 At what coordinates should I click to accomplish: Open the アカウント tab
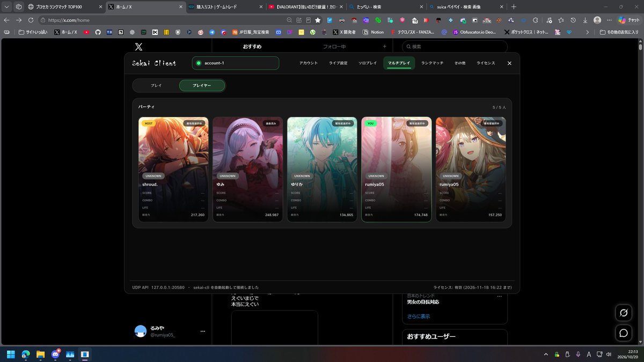coord(309,63)
